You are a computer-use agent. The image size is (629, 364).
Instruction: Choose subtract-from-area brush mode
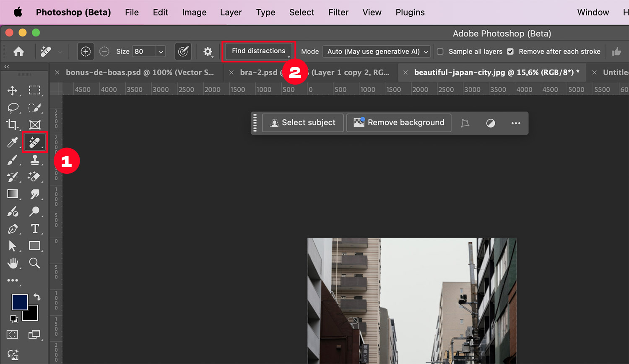click(x=104, y=52)
